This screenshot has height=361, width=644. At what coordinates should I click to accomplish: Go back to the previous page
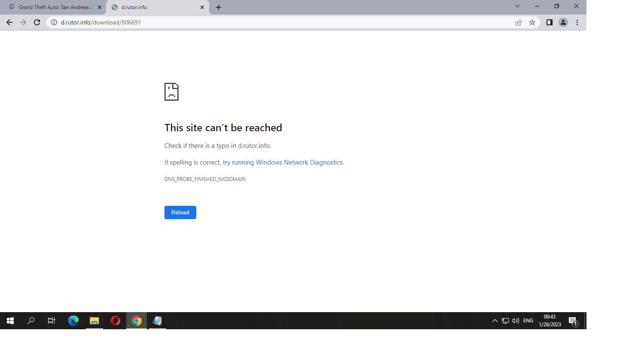9,22
